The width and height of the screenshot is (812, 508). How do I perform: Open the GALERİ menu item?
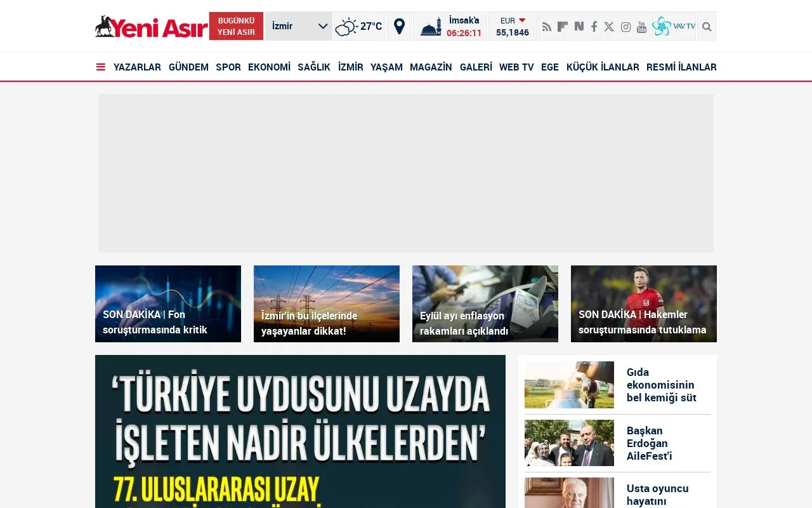pyautogui.click(x=476, y=67)
